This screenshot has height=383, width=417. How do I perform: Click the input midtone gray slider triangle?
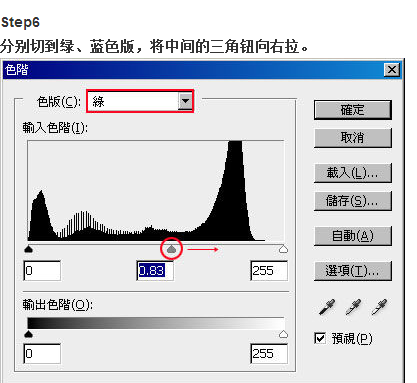(171, 249)
